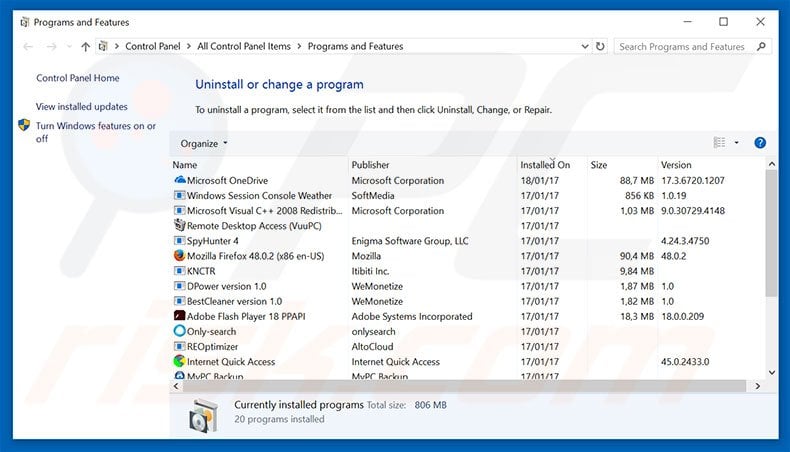Click the Only-search circle icon
The height and width of the screenshot is (452, 790).
(x=179, y=331)
